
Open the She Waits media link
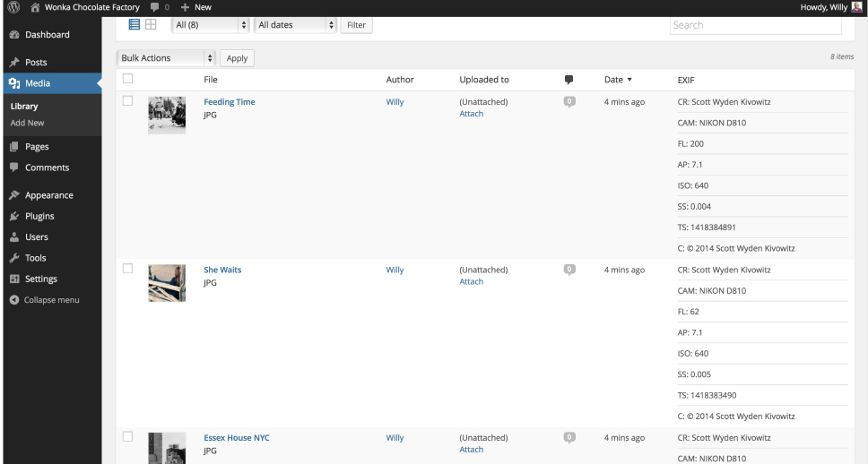tap(222, 270)
